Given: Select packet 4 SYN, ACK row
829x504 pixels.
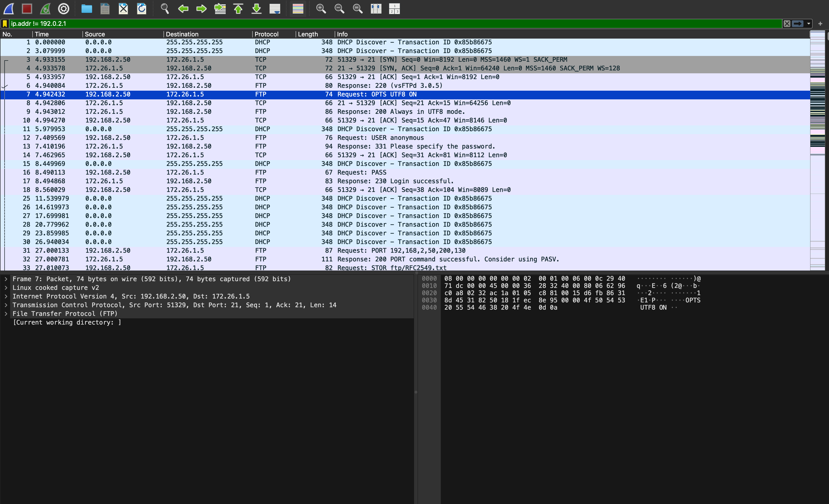Looking at the screenshot, I should (405, 68).
